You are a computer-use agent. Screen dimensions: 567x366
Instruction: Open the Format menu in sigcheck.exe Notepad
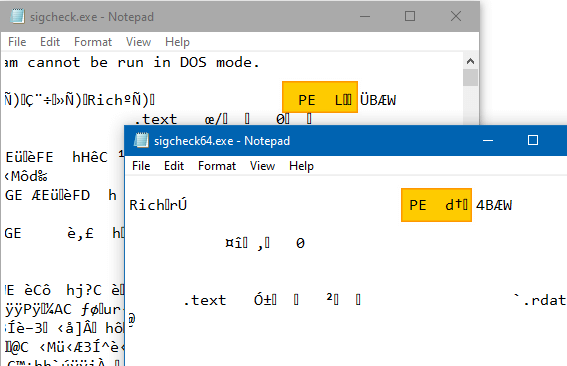[x=93, y=42]
